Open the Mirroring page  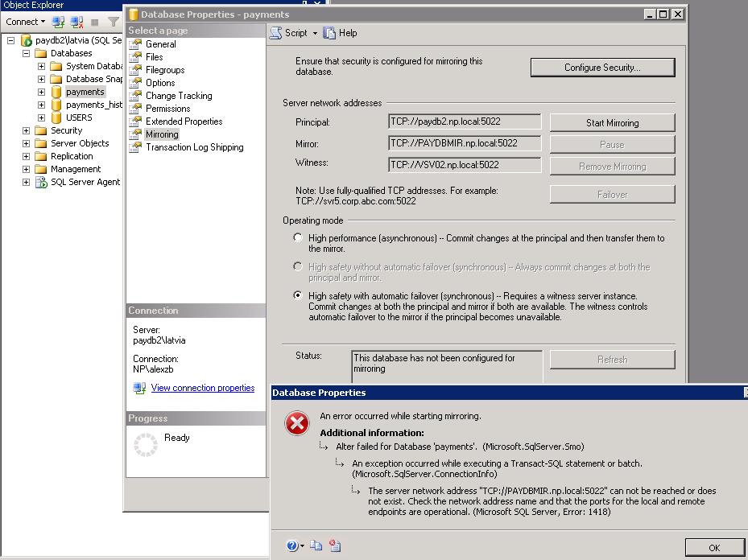point(162,134)
